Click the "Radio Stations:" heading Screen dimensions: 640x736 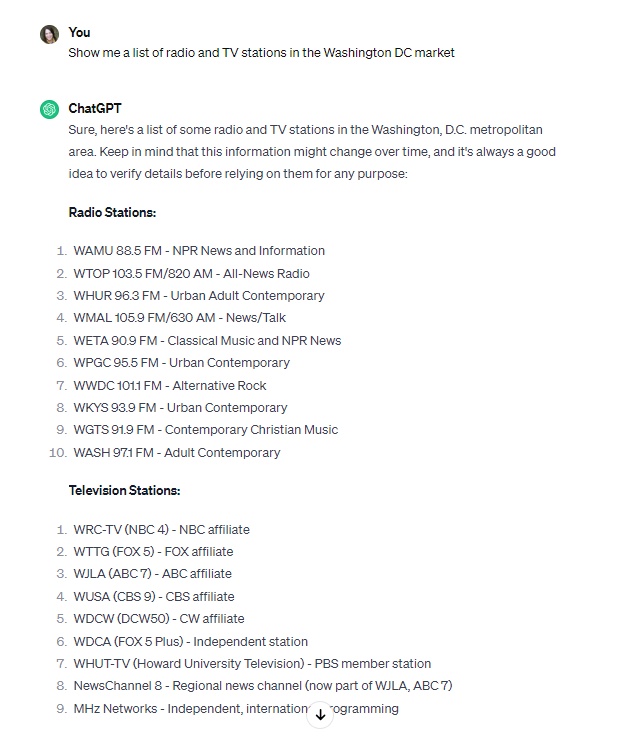click(x=112, y=213)
